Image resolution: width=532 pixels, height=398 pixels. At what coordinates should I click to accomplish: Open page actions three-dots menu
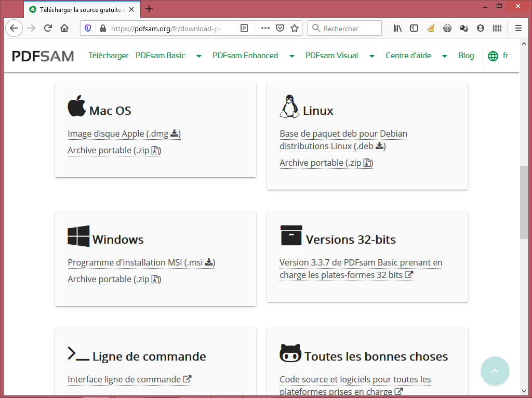click(265, 28)
